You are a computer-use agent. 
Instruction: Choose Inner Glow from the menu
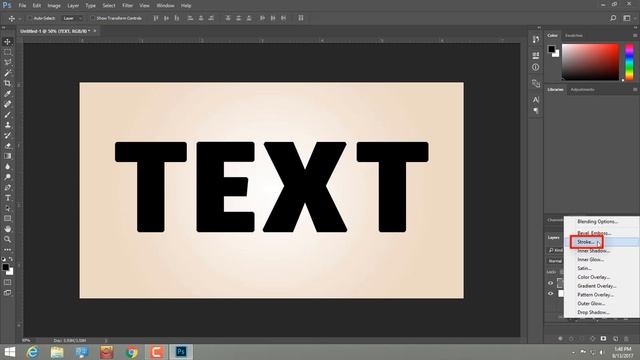[602, 260]
